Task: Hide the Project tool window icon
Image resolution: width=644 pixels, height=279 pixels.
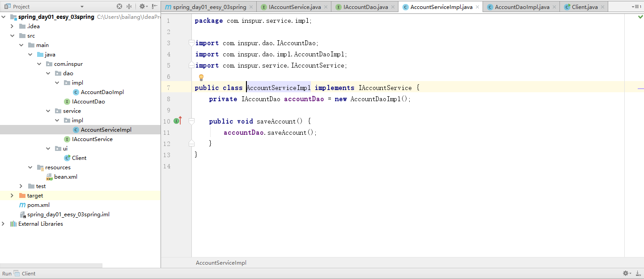Action: point(155,6)
